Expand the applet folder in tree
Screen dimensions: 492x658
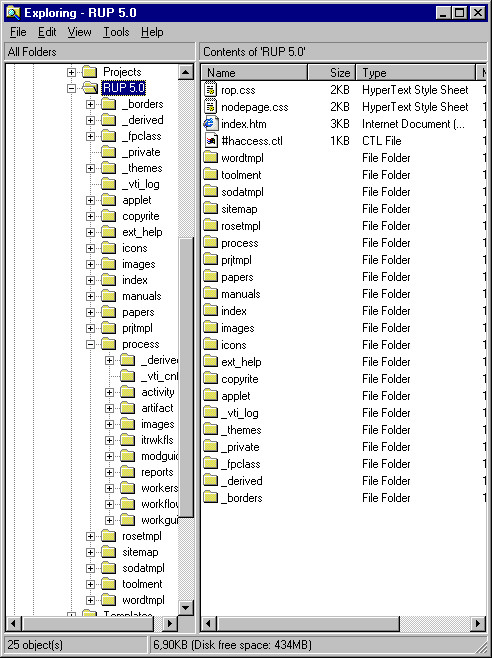(x=90, y=200)
